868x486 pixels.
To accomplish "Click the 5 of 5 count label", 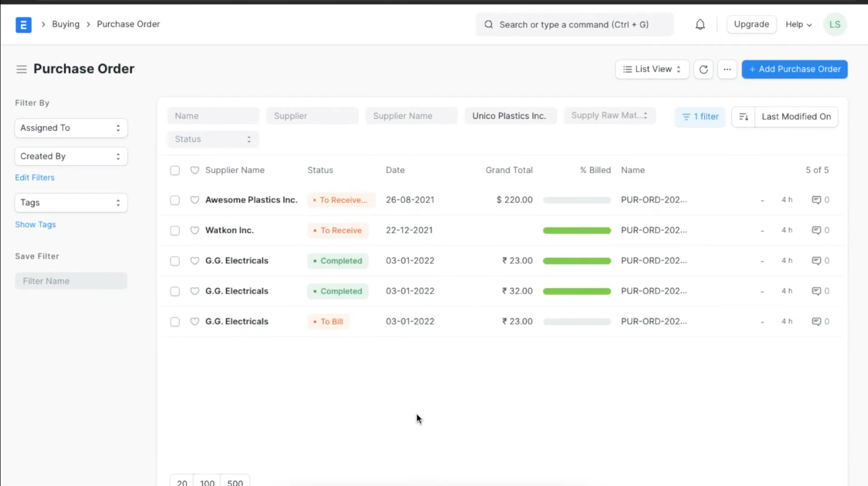I will [x=817, y=170].
